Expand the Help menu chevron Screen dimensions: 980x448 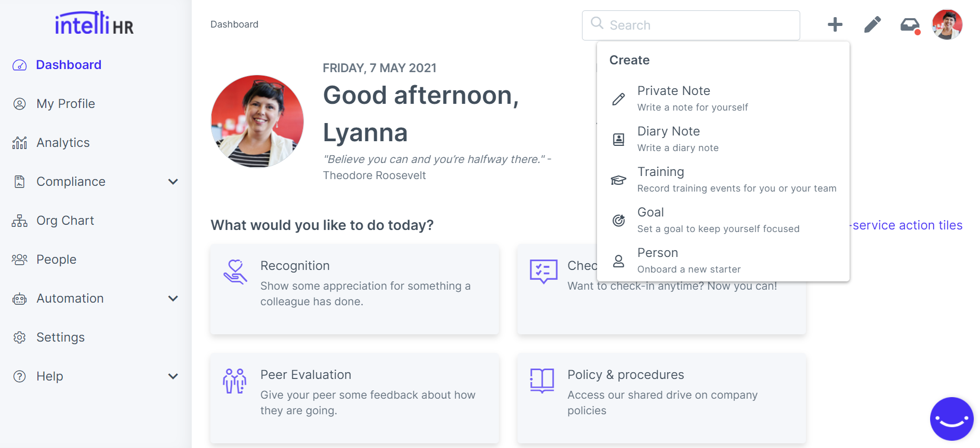173,376
